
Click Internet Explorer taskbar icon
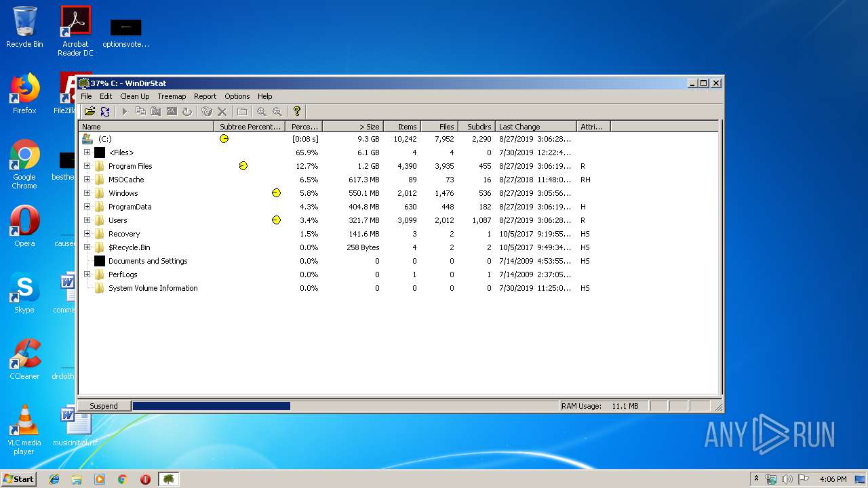coord(54,479)
